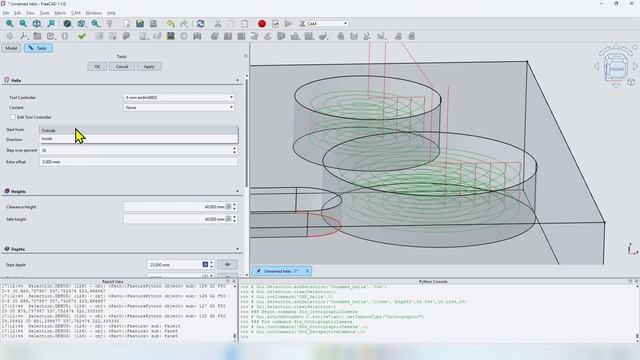640x360 pixels.
Task: Close the Report View panel
Action: pos(234,281)
